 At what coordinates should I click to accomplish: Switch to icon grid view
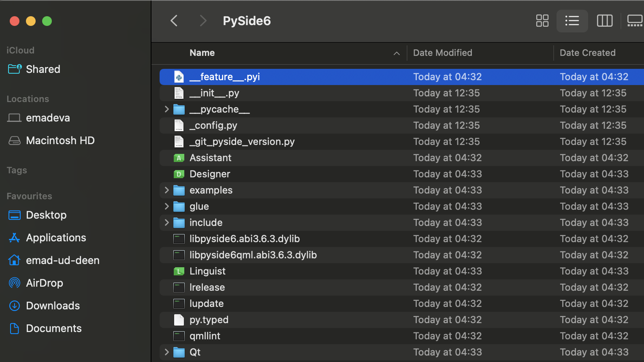pyautogui.click(x=542, y=21)
